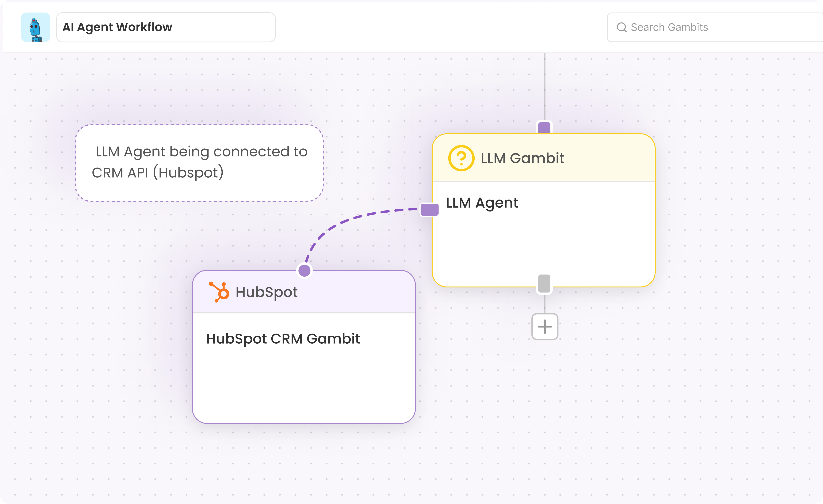
Task: Edit the AI Agent Workflow name field
Action: pos(166,27)
